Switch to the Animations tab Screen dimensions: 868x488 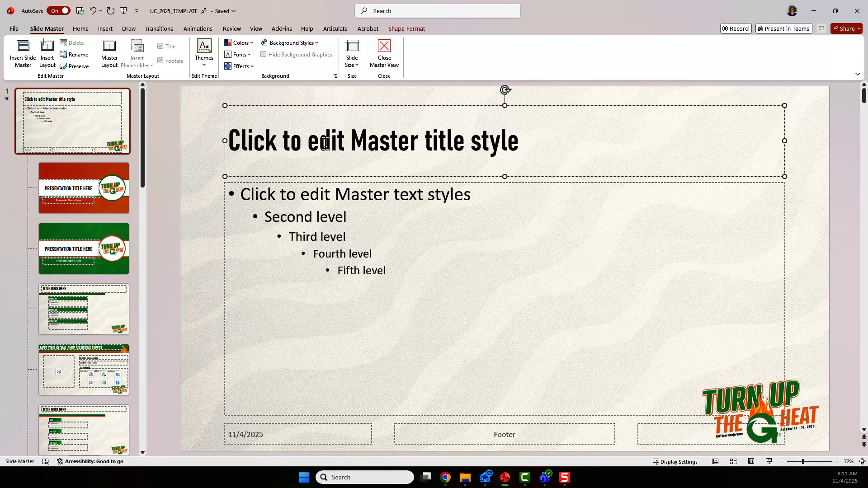pyautogui.click(x=198, y=28)
